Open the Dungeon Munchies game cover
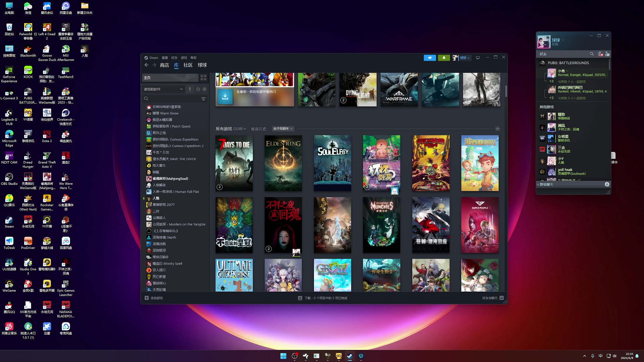644x362 pixels. [x=381, y=225]
